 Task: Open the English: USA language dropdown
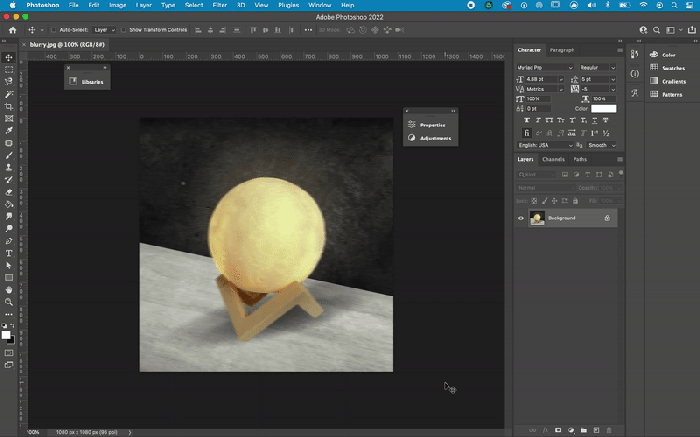(545, 145)
